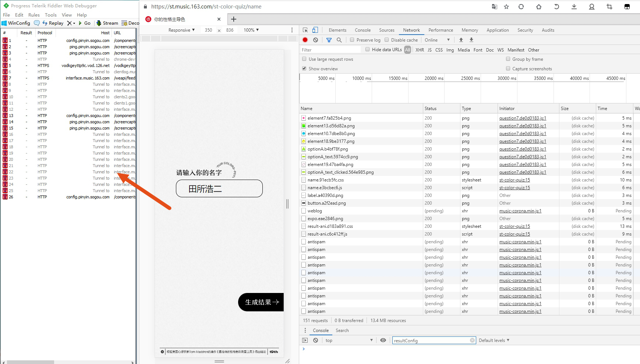Image resolution: width=640 pixels, height=364 pixels.
Task: Clear the console with the ban icon
Action: (315, 340)
